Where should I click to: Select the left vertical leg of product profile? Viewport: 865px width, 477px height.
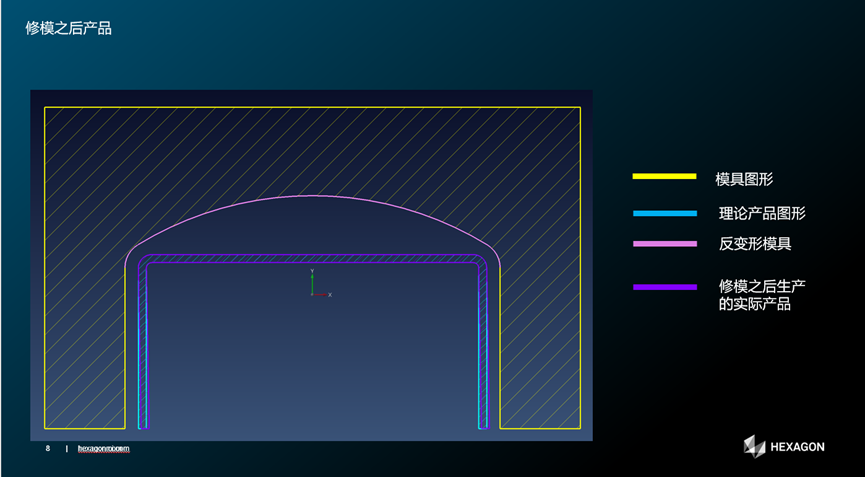coord(142,350)
